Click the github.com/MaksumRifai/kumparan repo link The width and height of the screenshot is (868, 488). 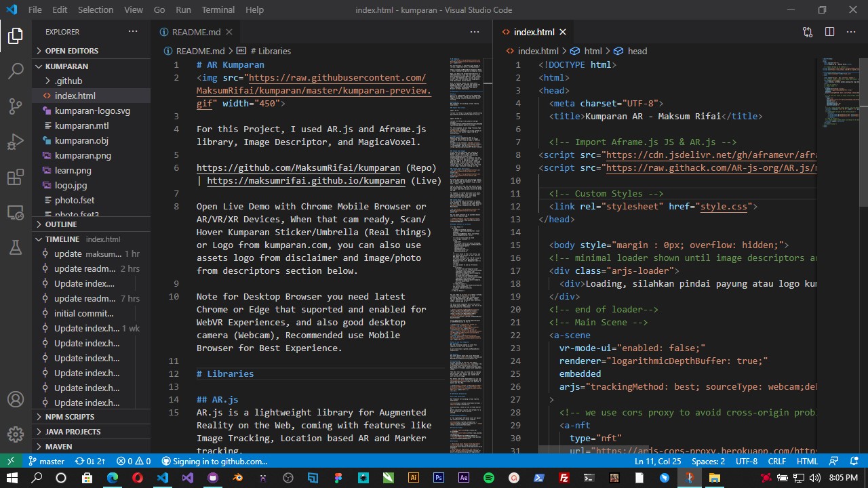(298, 168)
